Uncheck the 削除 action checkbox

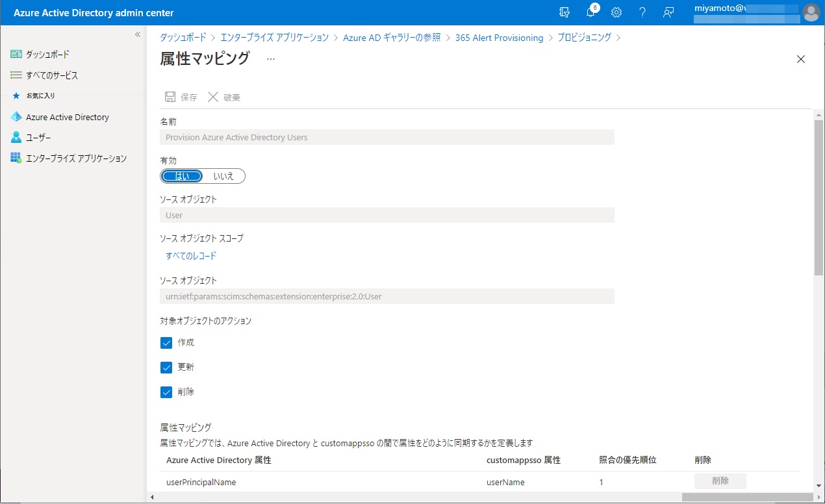tap(166, 392)
